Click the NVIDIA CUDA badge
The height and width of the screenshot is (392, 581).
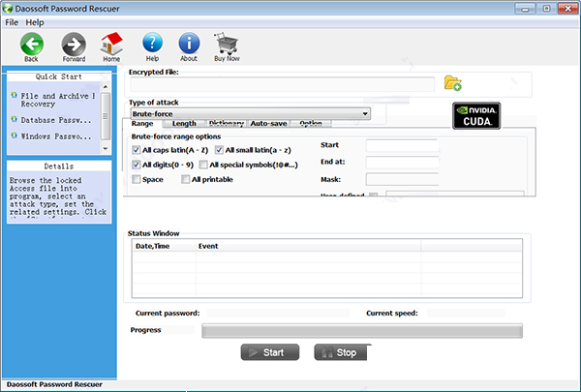[476, 115]
